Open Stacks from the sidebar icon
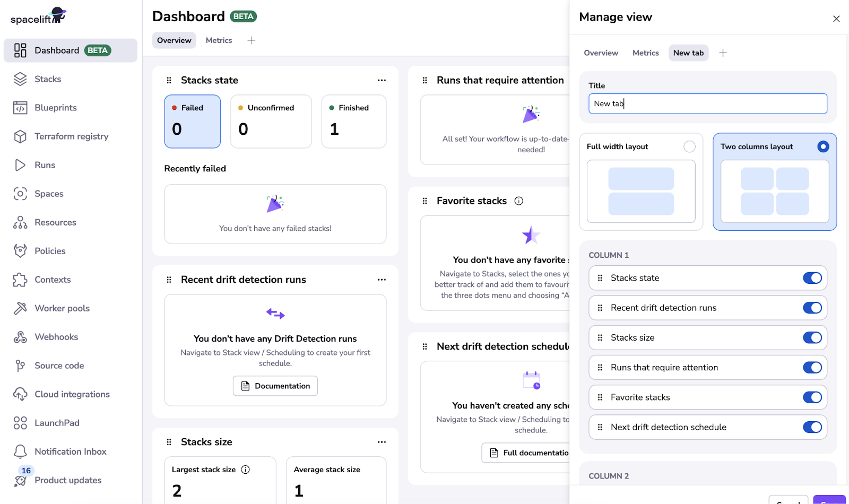Image resolution: width=849 pixels, height=504 pixels. 20,79
